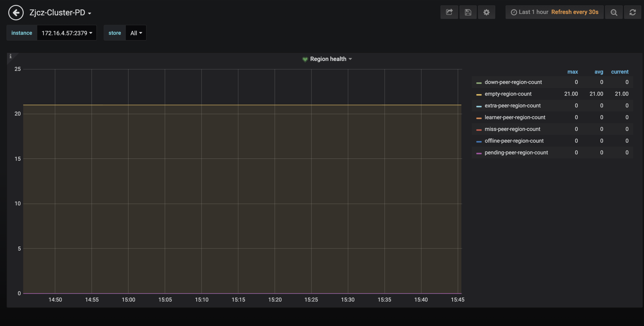Zoom out time range magnifier icon
Screen dimensions: 644x326
[x=614, y=12]
